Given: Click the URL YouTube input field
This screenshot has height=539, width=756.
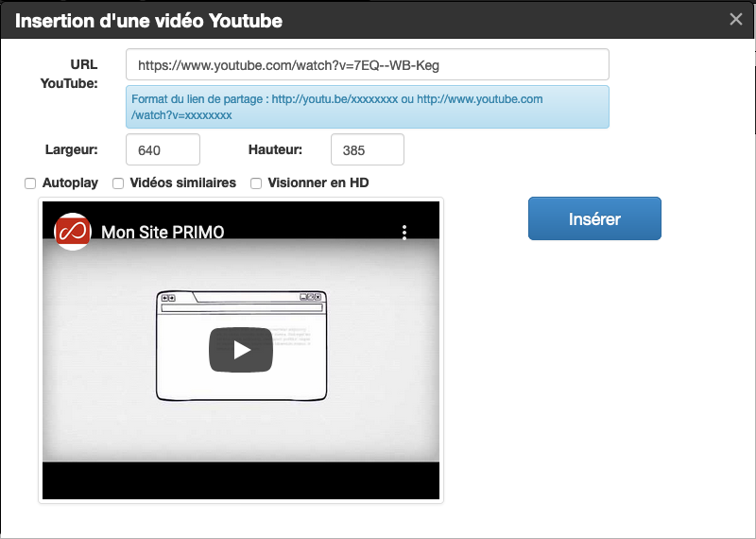Looking at the screenshot, I should (x=368, y=64).
